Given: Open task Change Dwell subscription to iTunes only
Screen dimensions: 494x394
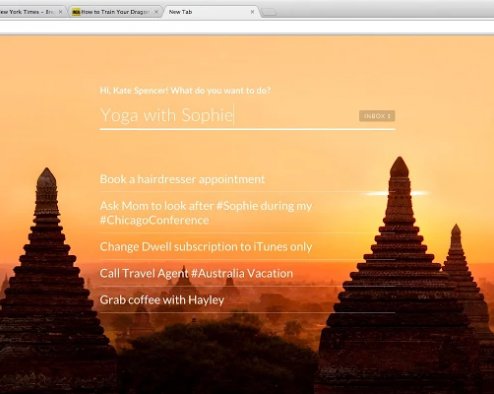Looking at the screenshot, I should [x=247, y=247].
